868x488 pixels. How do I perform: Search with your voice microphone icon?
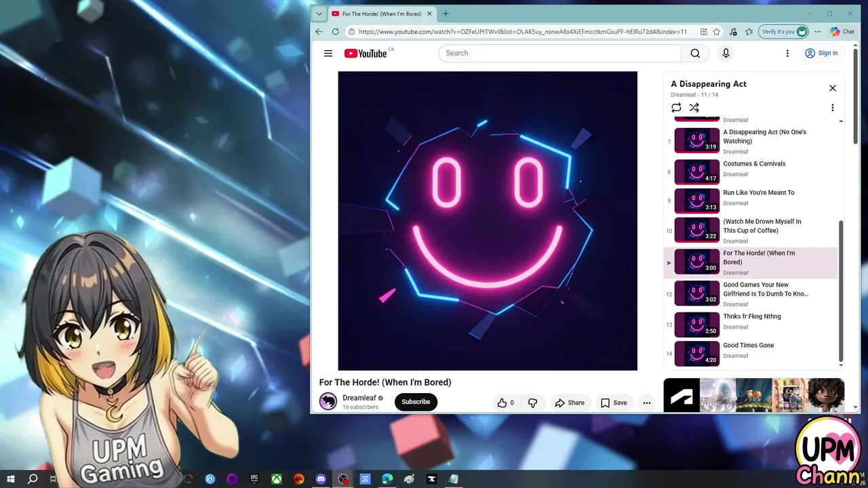(x=726, y=54)
